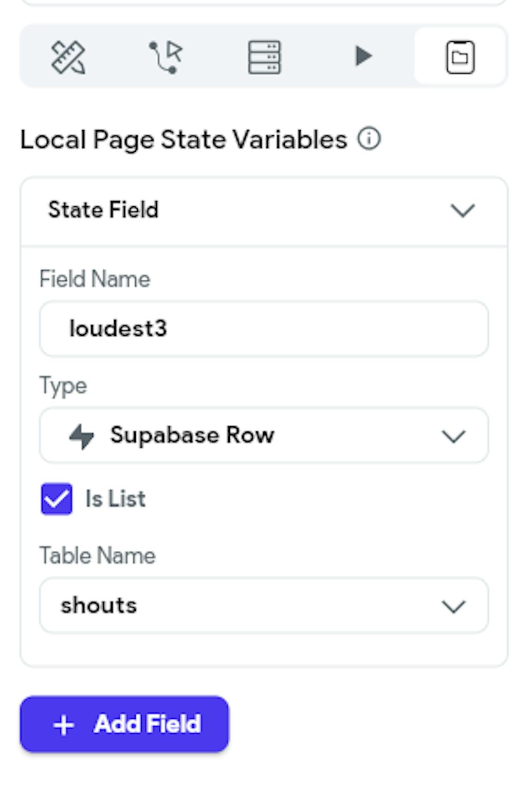This screenshot has width=514, height=812.
Task: Open the Properties ruler-and-pencil tab
Action: (x=68, y=57)
